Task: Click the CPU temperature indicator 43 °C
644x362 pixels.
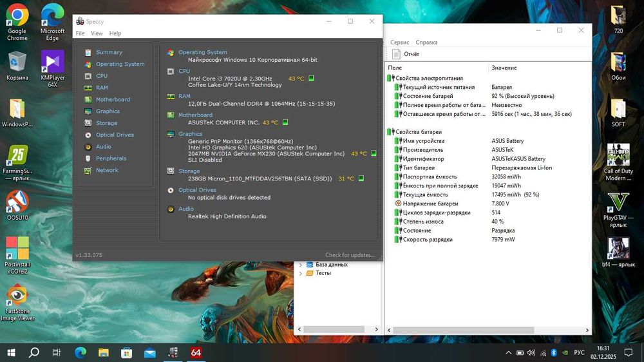Action: (296, 79)
